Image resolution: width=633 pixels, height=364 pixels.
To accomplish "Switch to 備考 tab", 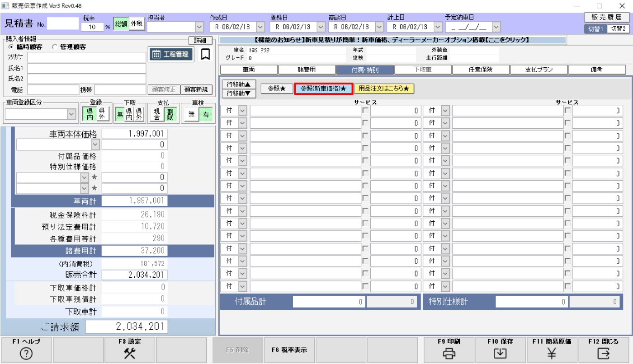I will (x=597, y=70).
